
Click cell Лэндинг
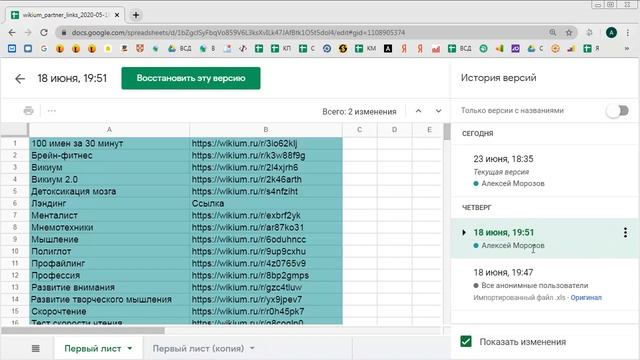pos(109,203)
